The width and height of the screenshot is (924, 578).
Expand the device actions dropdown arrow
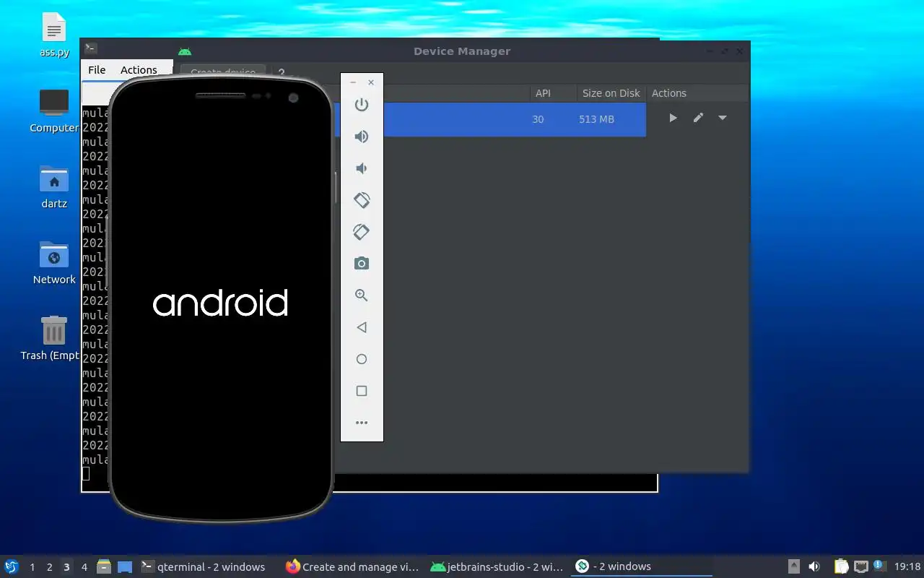point(723,118)
